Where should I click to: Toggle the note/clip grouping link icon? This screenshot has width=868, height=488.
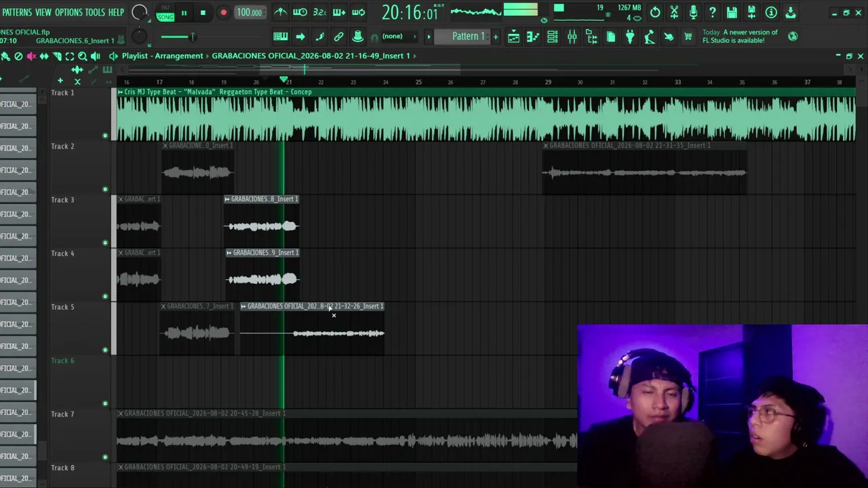click(x=339, y=37)
